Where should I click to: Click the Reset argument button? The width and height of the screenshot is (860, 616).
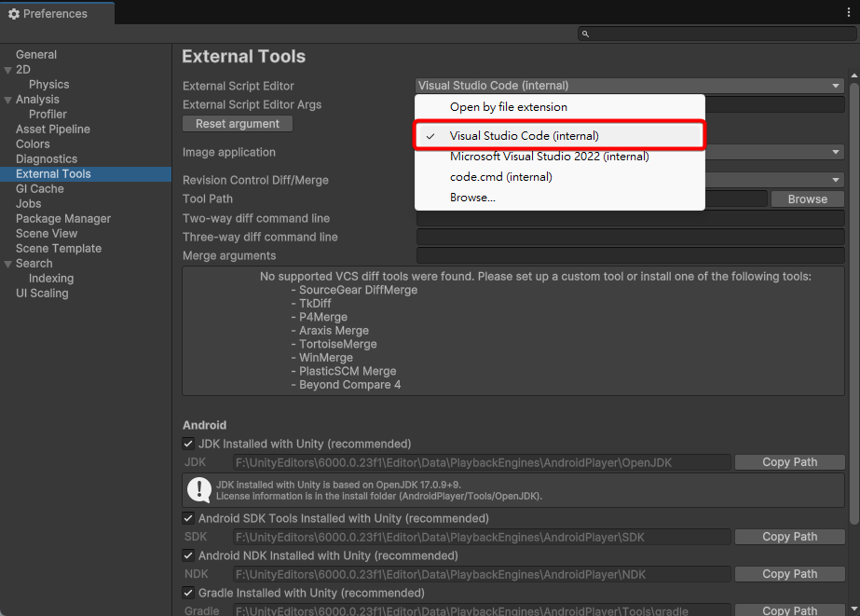click(x=238, y=124)
